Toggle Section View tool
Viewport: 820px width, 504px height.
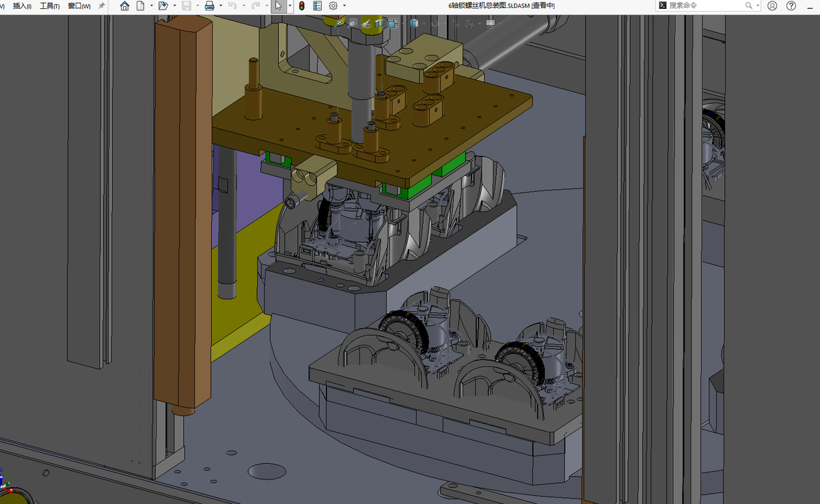(379, 23)
